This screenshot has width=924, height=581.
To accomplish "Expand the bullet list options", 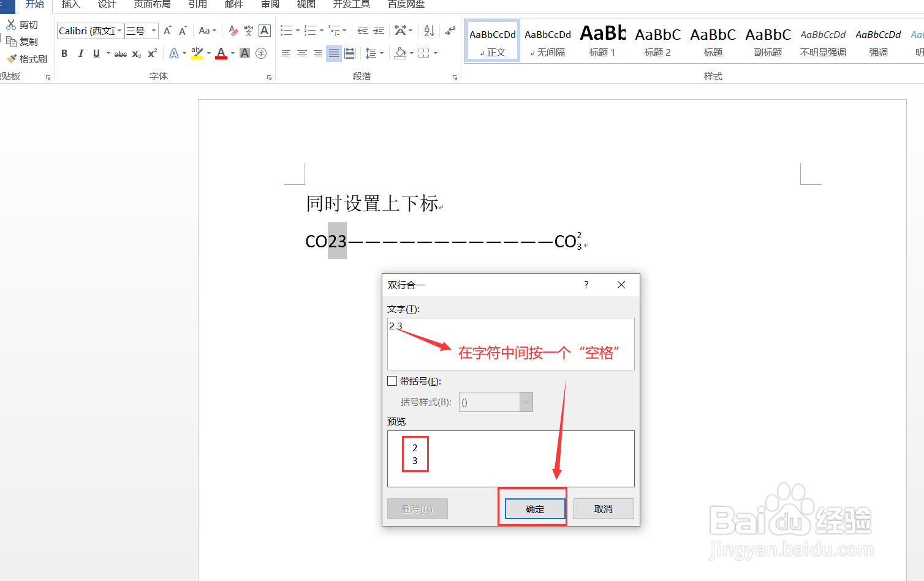I will pyautogui.click(x=298, y=31).
